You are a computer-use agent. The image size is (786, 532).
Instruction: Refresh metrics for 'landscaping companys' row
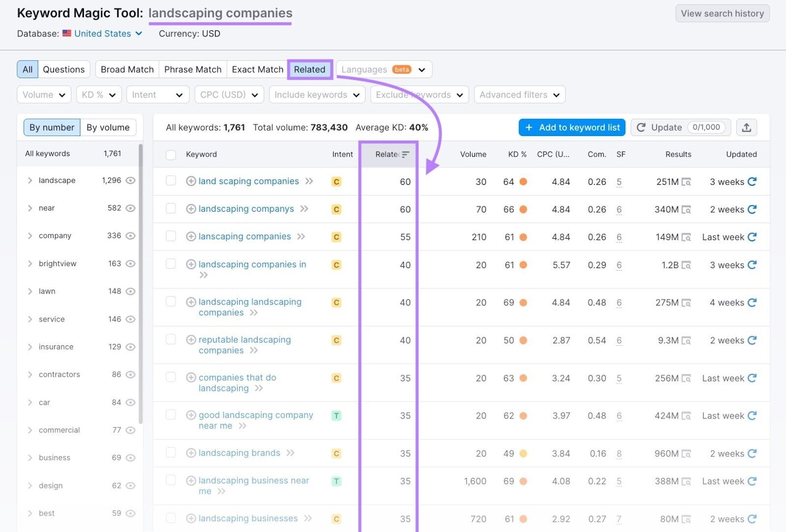(752, 210)
